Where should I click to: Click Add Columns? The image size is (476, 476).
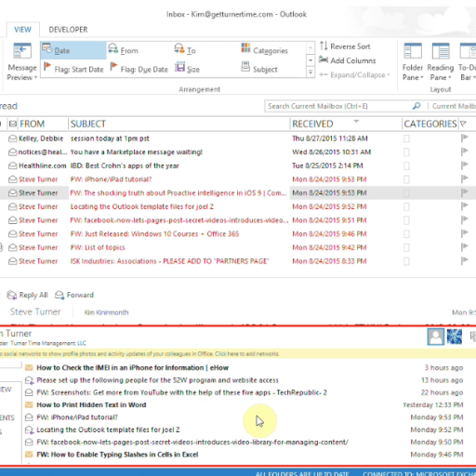click(x=348, y=60)
